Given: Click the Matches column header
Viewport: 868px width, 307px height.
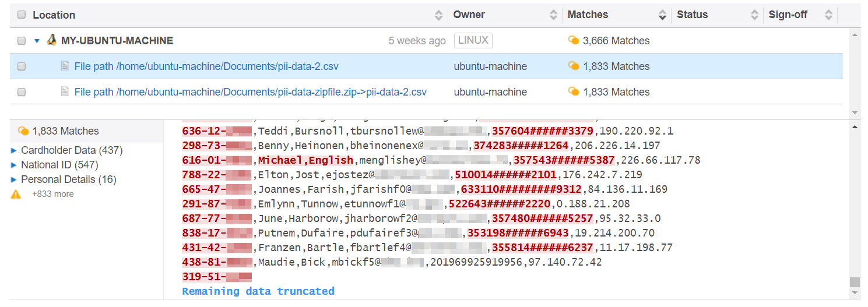Looking at the screenshot, I should (588, 15).
